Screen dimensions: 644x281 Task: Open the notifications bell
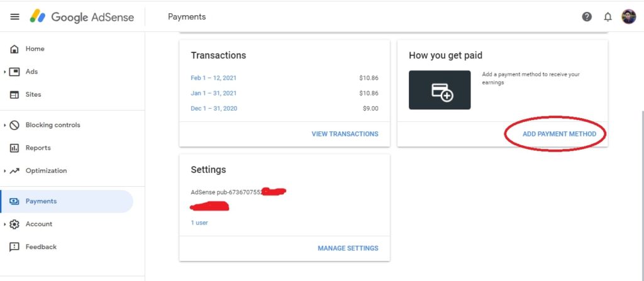[x=608, y=17]
